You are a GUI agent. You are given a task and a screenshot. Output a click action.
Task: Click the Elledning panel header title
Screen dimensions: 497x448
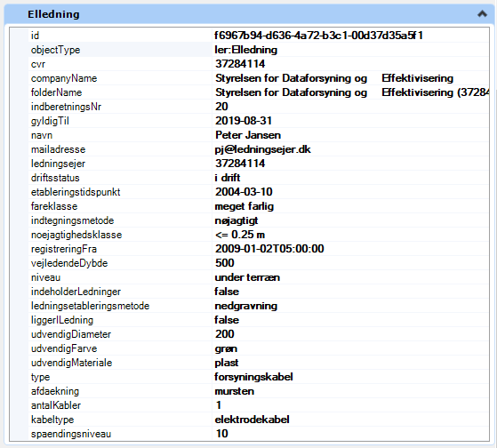pos(53,14)
